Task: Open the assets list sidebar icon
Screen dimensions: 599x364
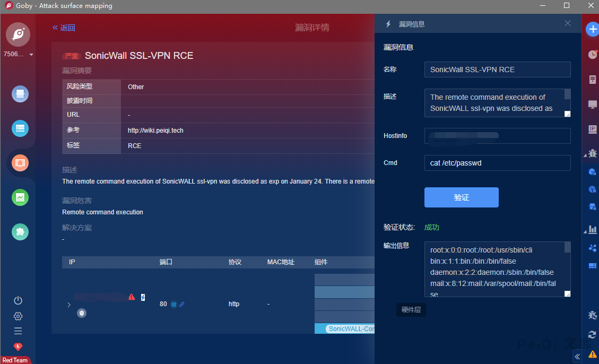Action: click(20, 128)
